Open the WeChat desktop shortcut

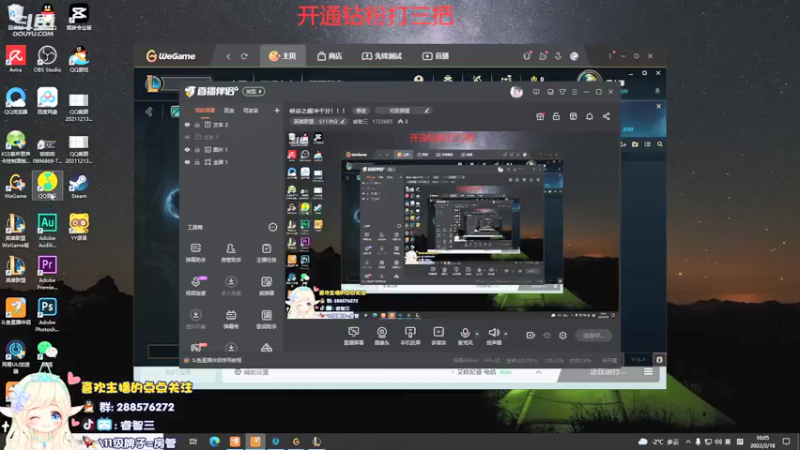47,353
